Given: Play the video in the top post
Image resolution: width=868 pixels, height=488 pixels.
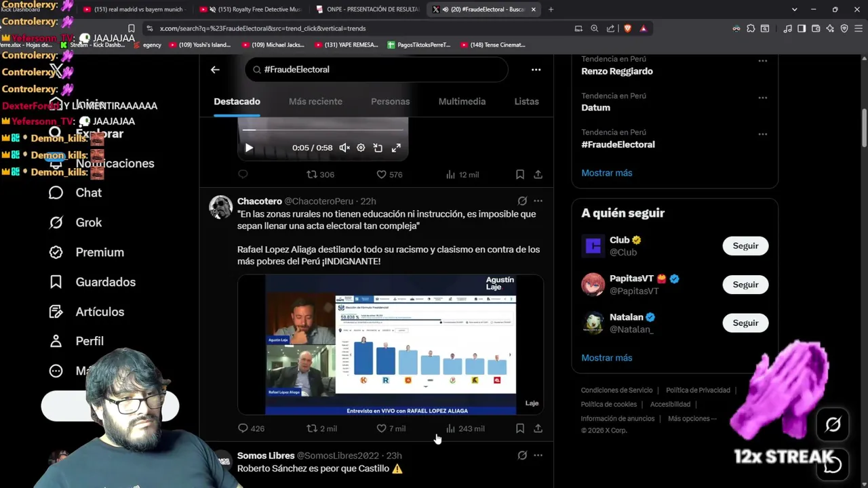Looking at the screenshot, I should (249, 148).
